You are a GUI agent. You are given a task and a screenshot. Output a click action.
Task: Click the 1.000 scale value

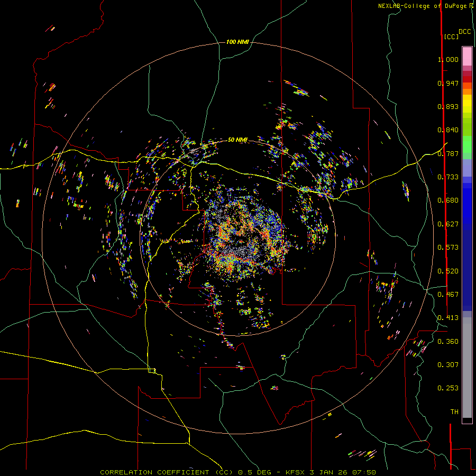coord(448,59)
